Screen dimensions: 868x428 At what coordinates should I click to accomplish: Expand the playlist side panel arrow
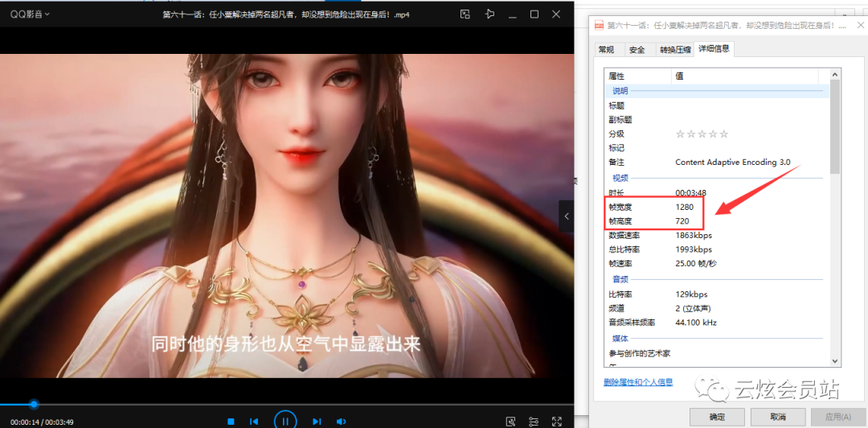pos(567,216)
